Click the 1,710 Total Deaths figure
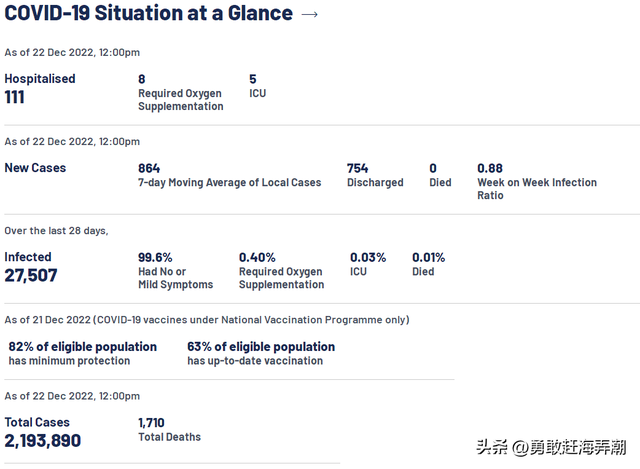The image size is (640, 469). point(151,423)
